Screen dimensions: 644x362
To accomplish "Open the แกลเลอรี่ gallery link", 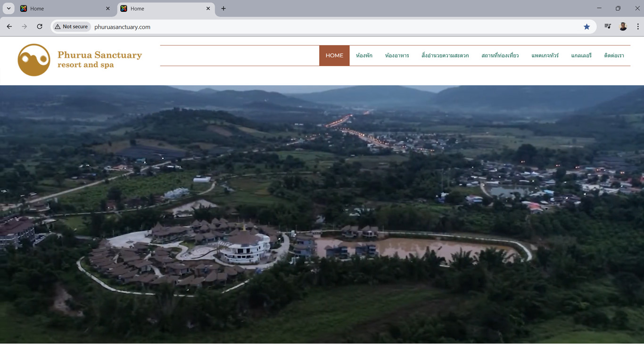I will click(x=581, y=56).
